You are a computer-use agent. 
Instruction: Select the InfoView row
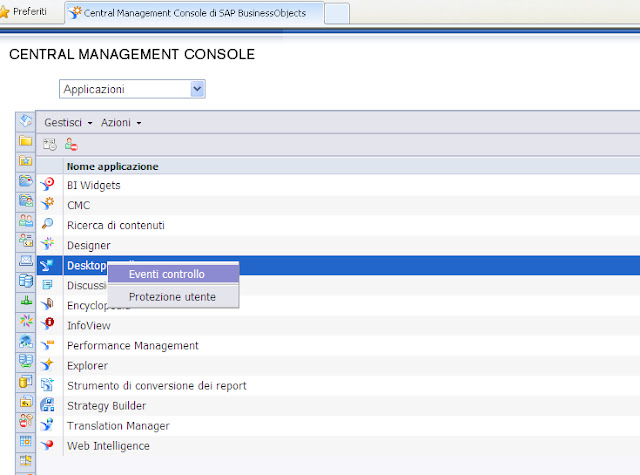(338, 326)
